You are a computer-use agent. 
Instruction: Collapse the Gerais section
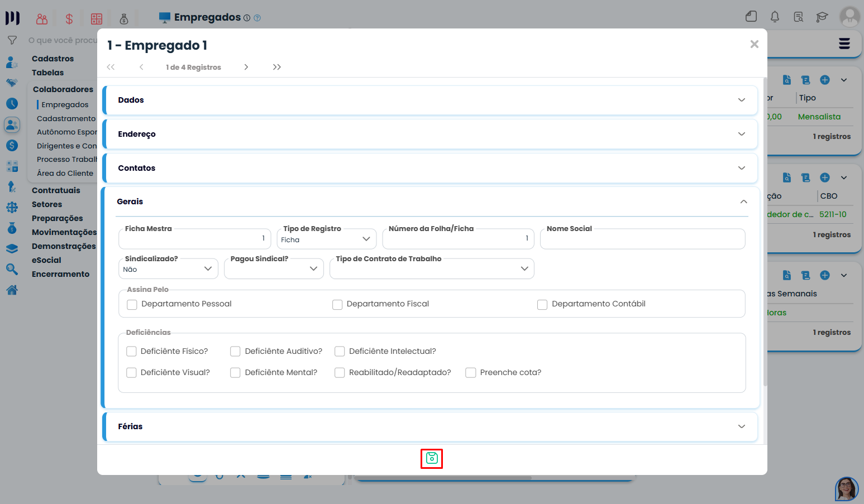432,201
